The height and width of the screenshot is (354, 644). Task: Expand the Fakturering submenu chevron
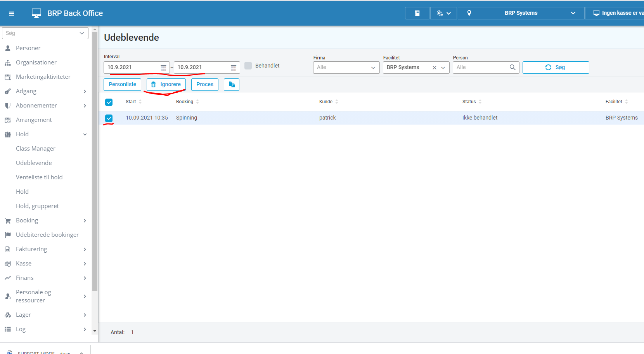pyautogui.click(x=85, y=249)
